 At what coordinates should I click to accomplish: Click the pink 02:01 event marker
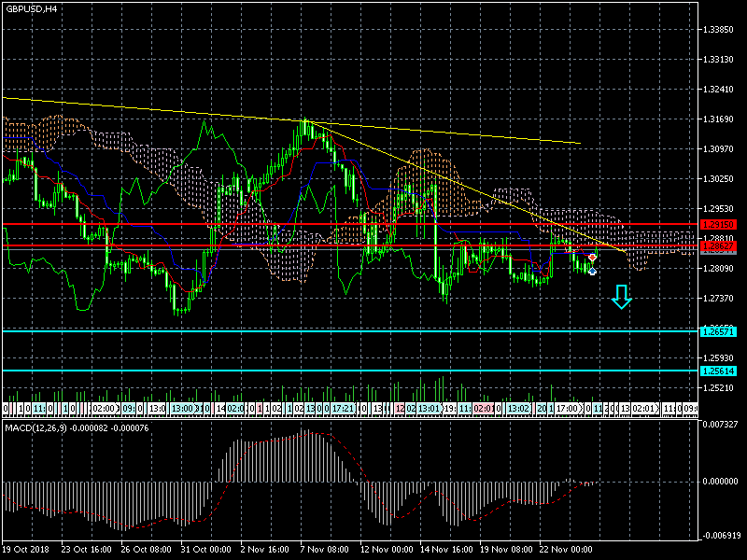(x=484, y=409)
